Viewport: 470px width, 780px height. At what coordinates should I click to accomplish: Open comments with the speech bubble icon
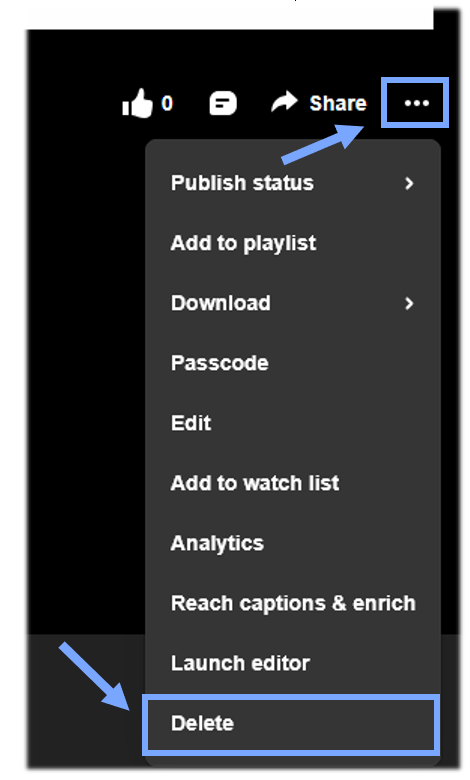coord(223,103)
